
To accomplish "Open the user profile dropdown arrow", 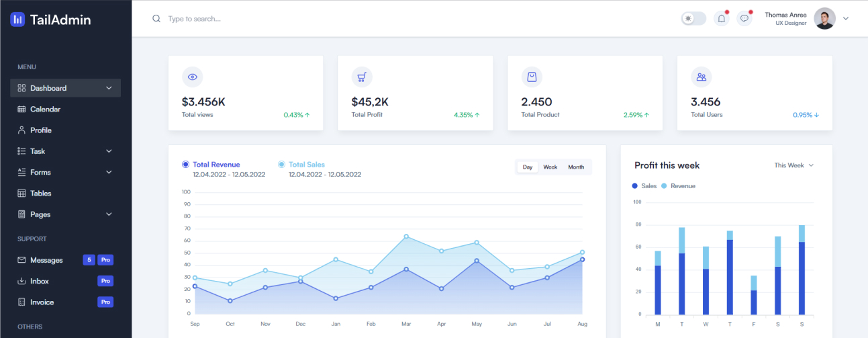I will pyautogui.click(x=846, y=19).
